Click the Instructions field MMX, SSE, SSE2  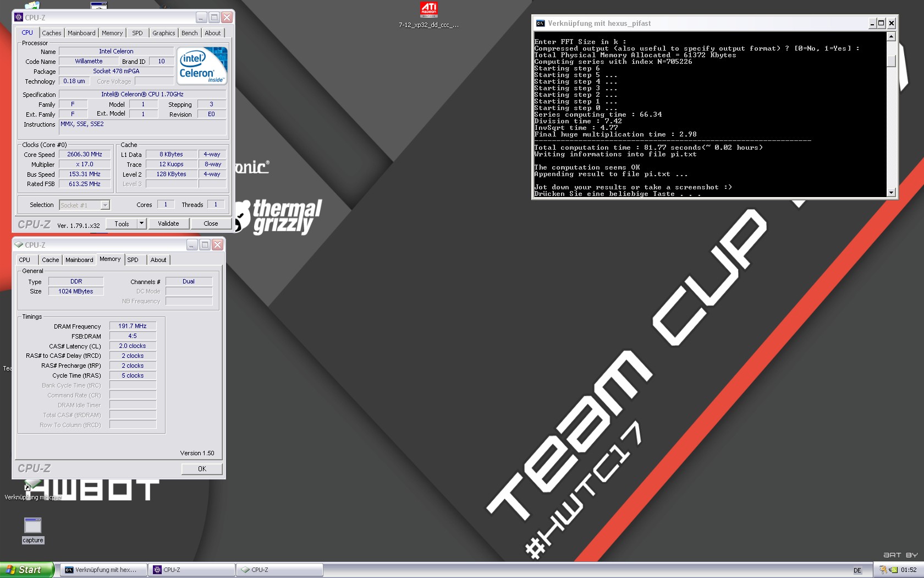coord(142,127)
